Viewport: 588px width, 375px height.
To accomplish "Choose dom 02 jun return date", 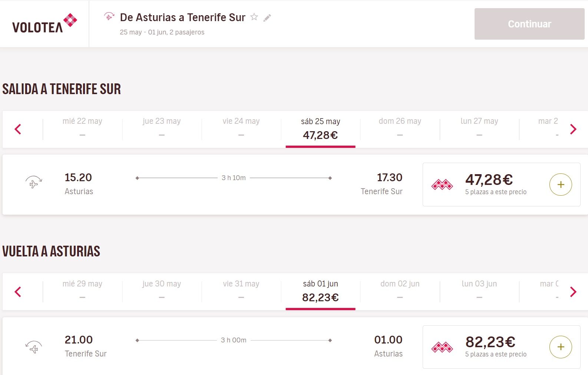I will pyautogui.click(x=400, y=290).
